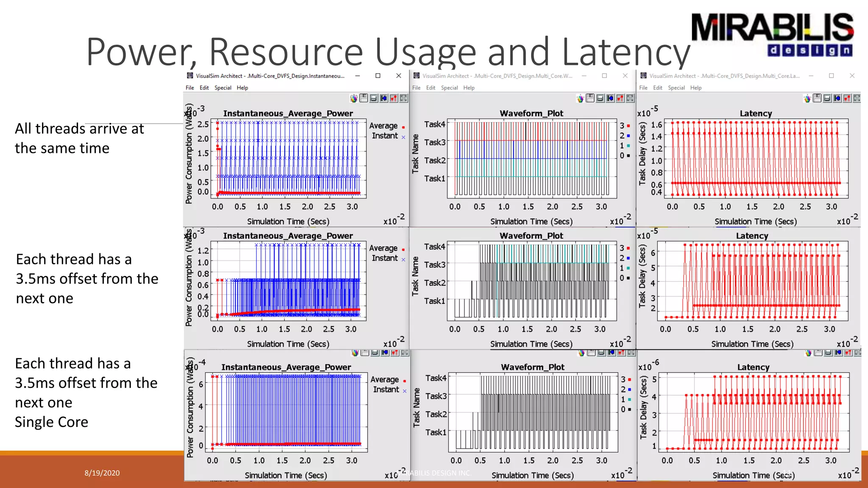The width and height of the screenshot is (868, 488).
Task: Click reset axes icon in top Latency toolbar
Action: coord(837,98)
